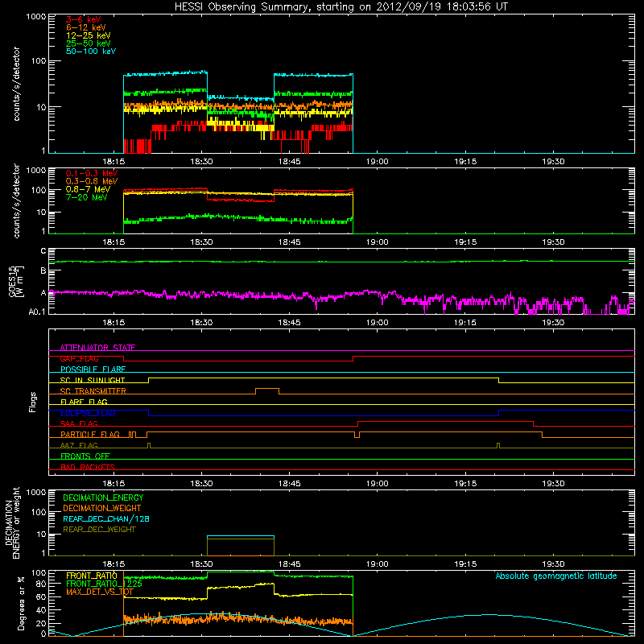Select the red 3-6 keV legend label

(84, 19)
